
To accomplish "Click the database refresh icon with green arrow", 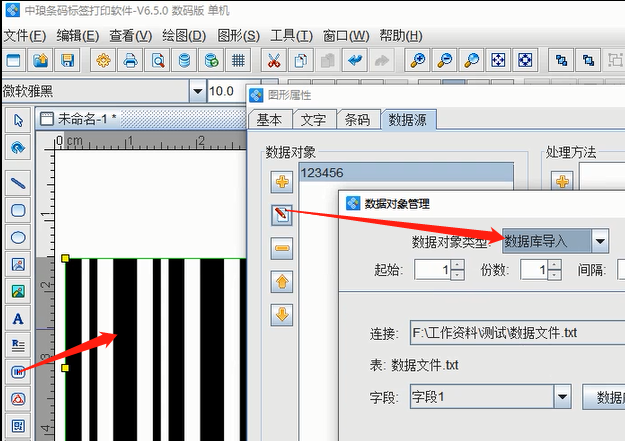I will pyautogui.click(x=211, y=61).
